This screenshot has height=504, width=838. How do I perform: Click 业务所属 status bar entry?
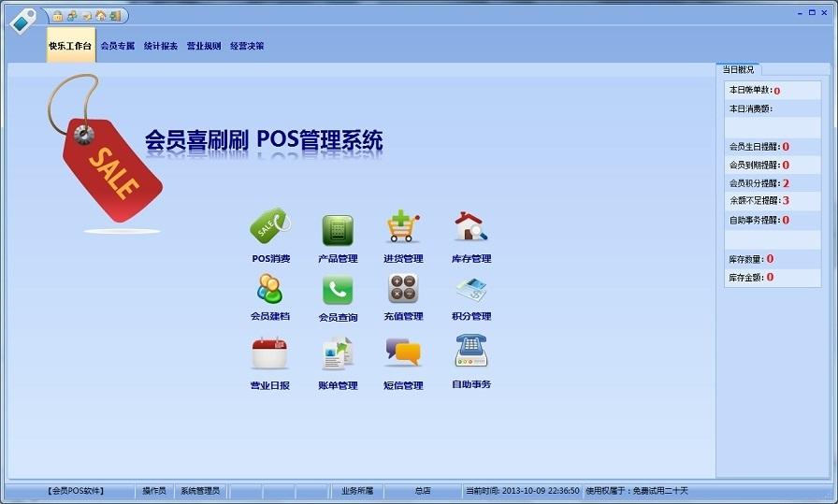pos(357,491)
